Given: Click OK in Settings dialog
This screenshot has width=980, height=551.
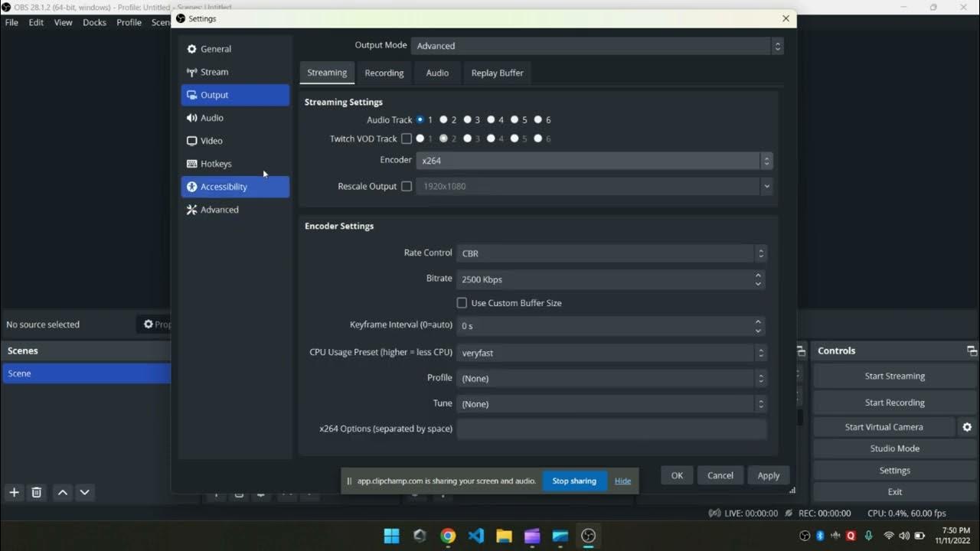Looking at the screenshot, I should click(677, 475).
